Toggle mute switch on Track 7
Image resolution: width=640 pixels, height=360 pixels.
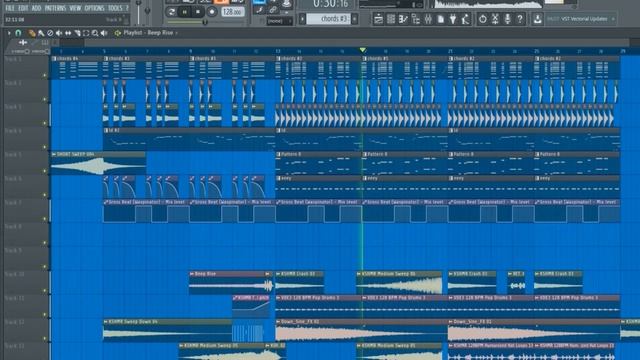(45, 219)
